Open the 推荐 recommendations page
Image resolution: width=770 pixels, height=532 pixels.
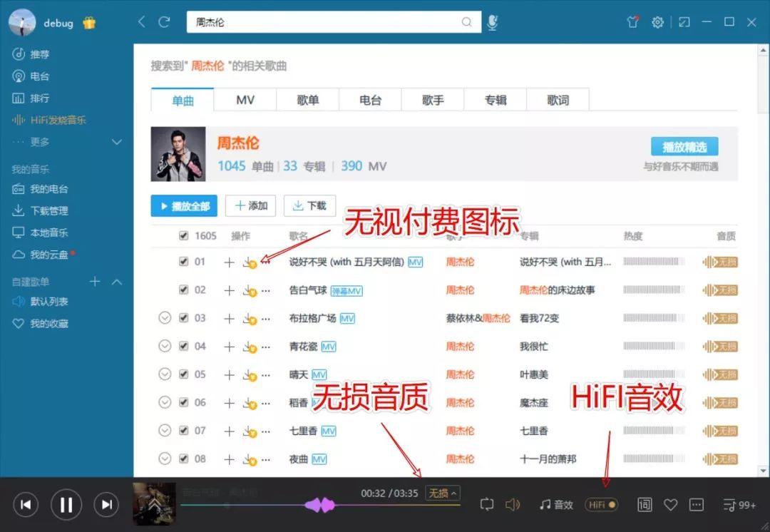coord(31,54)
